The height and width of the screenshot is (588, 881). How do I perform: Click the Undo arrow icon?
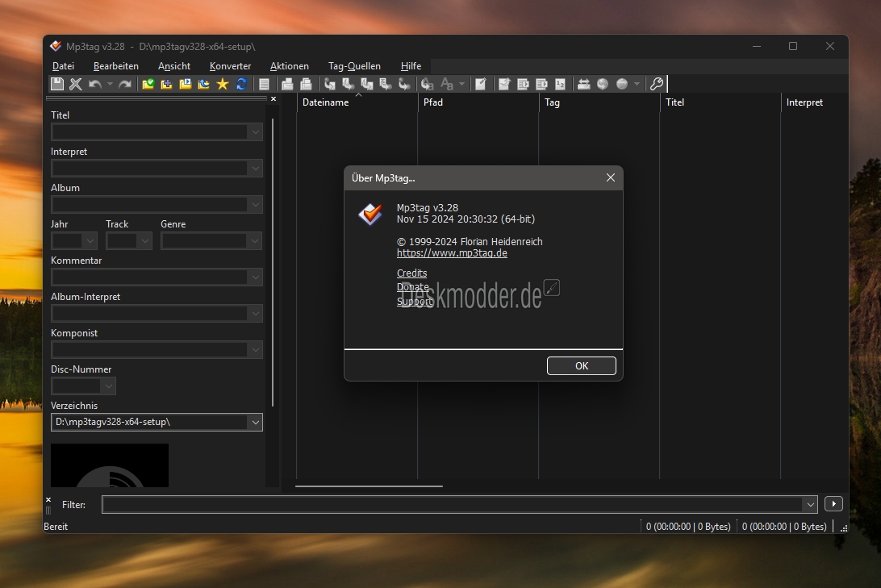95,84
